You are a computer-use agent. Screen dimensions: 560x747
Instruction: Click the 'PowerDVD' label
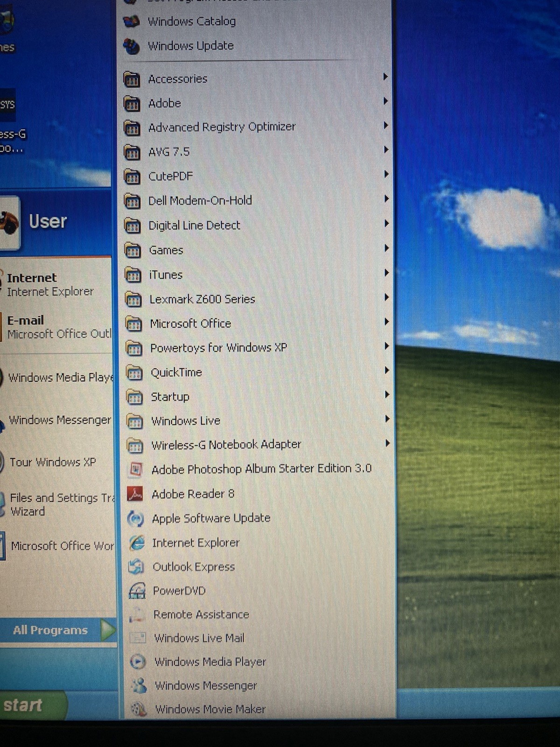(179, 591)
